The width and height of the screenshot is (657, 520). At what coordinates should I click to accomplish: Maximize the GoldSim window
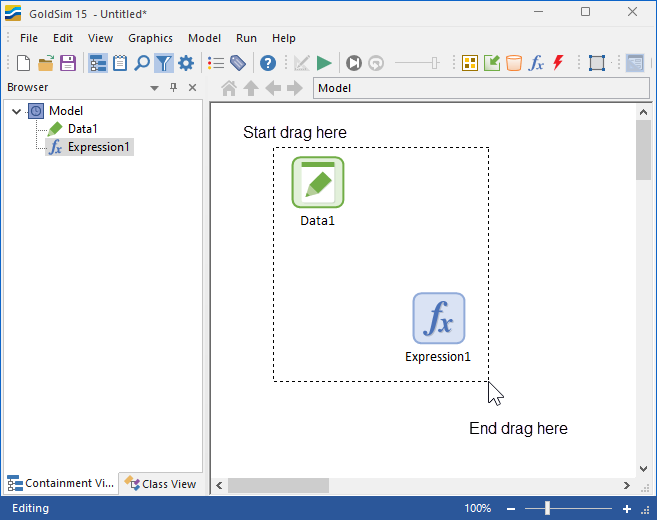click(x=585, y=12)
